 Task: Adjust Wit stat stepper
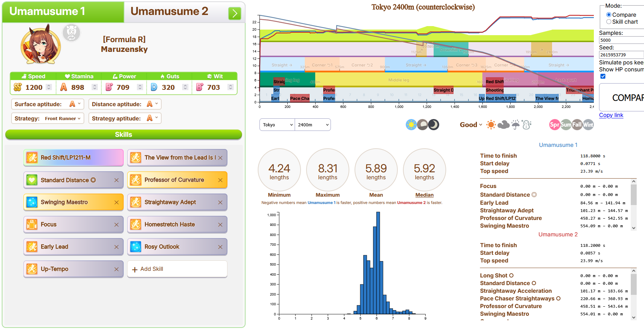(x=231, y=87)
